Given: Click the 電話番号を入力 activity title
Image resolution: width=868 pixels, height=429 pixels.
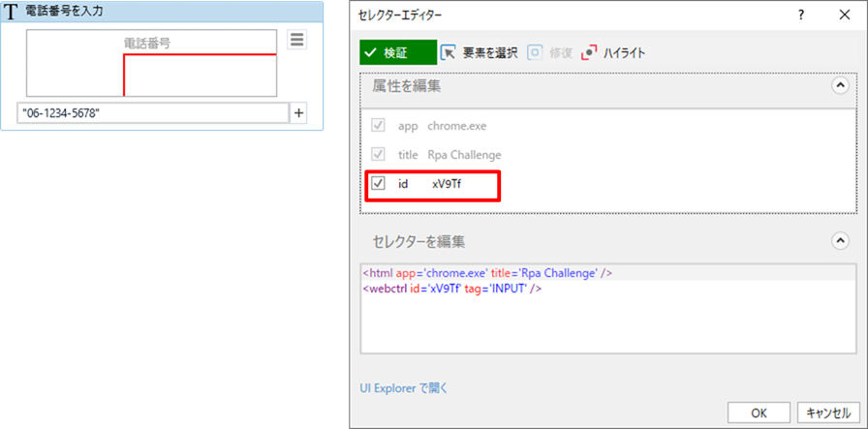Looking at the screenshot, I should click(64, 12).
